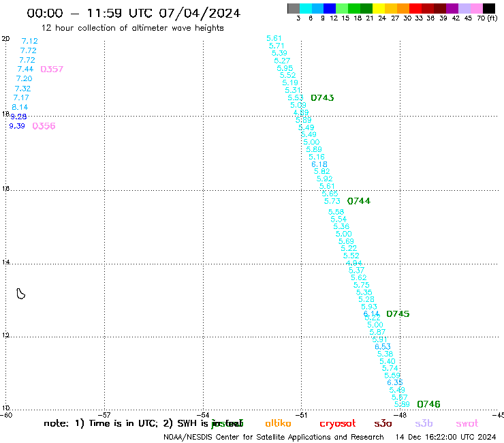Screen dimensions: 504x443
Task: Click wave height value '5.75'
Action: [361, 285]
